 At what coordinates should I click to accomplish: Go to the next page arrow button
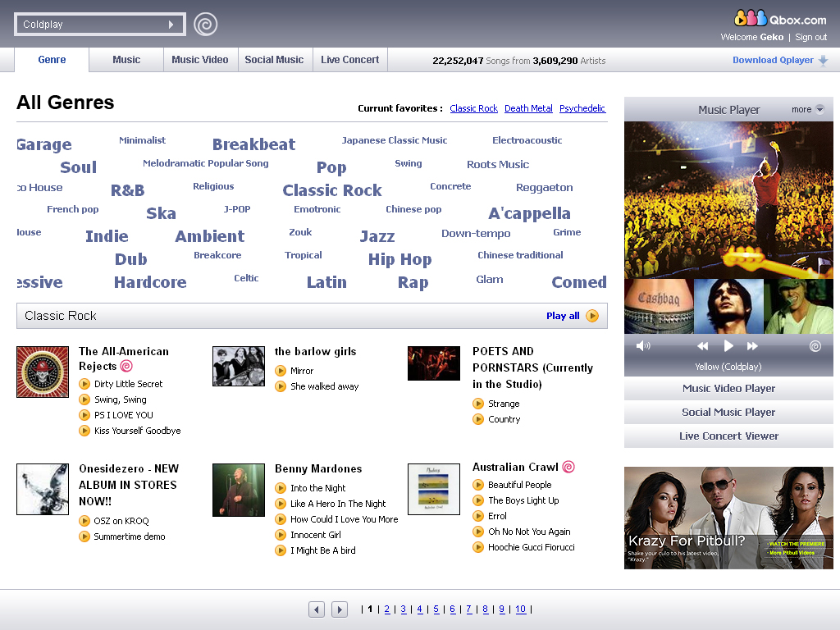point(340,609)
